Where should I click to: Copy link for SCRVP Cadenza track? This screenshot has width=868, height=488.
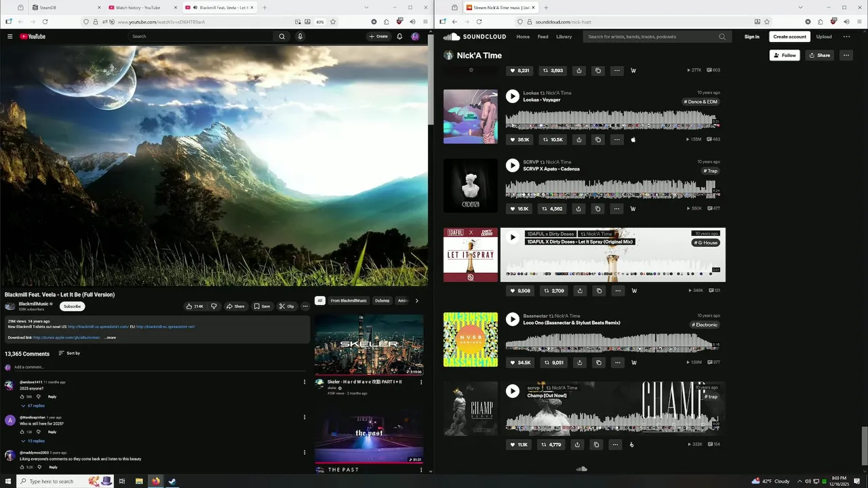(598, 209)
